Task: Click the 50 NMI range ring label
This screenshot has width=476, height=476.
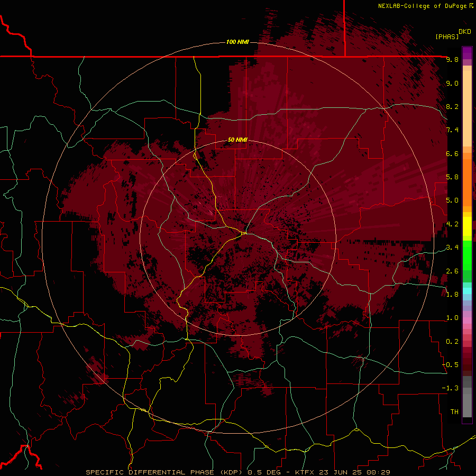Action: click(x=237, y=140)
